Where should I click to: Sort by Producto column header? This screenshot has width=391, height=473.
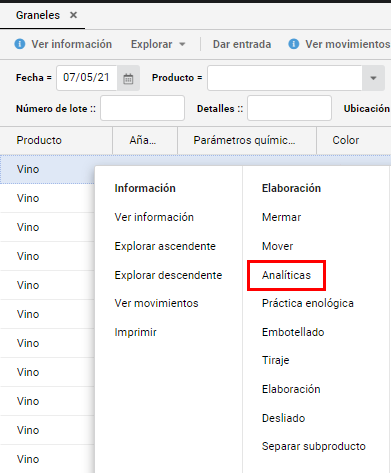tap(56, 140)
